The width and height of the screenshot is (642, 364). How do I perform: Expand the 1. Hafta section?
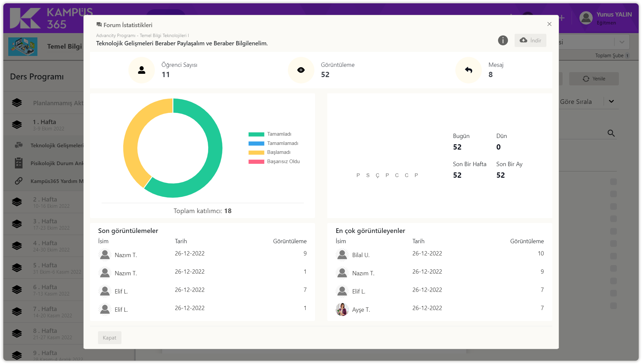tap(44, 125)
